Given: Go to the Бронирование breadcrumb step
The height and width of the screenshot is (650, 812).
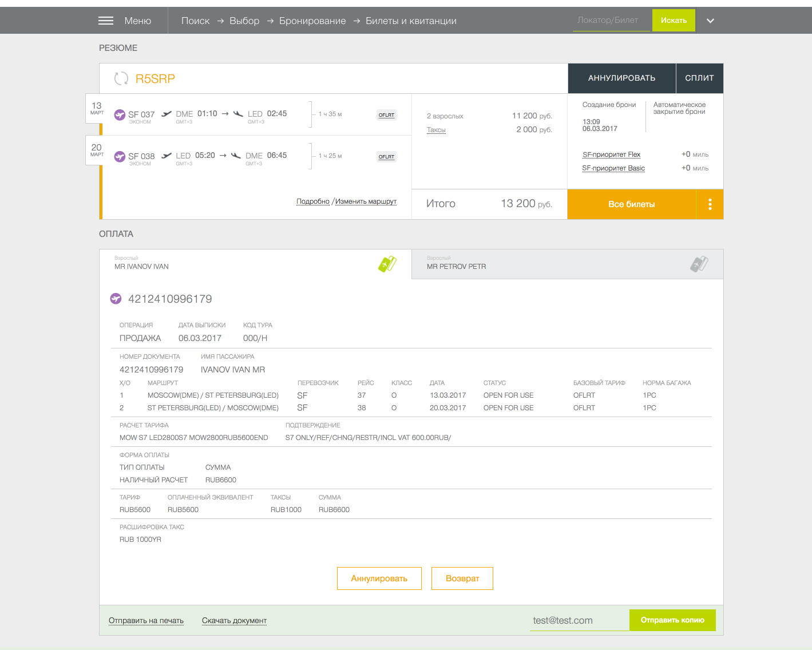Looking at the screenshot, I should click(312, 21).
